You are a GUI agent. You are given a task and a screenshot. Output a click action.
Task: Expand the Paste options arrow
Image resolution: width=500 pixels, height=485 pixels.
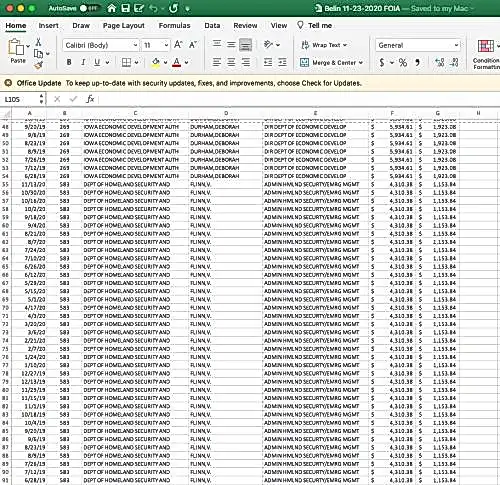tap(28, 46)
